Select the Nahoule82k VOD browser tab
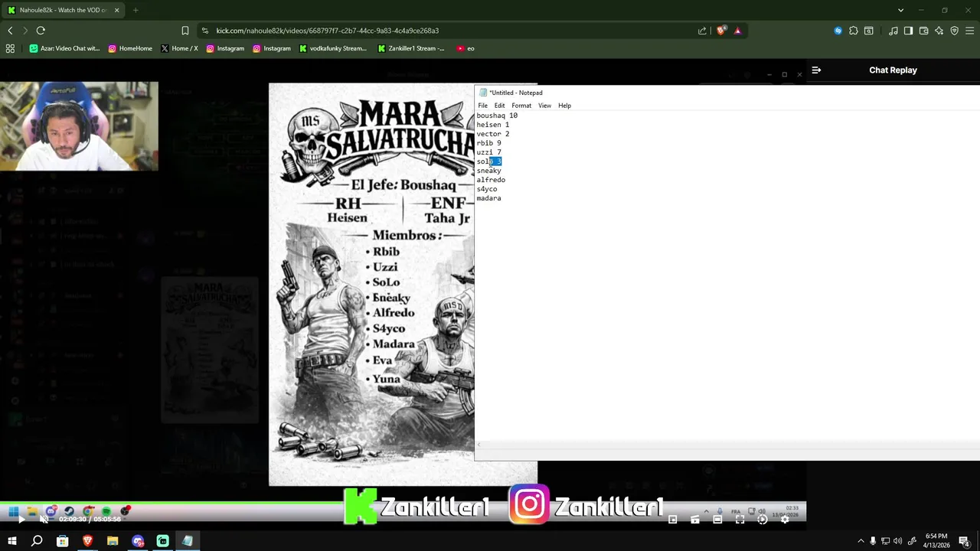The image size is (980, 551). point(64,10)
